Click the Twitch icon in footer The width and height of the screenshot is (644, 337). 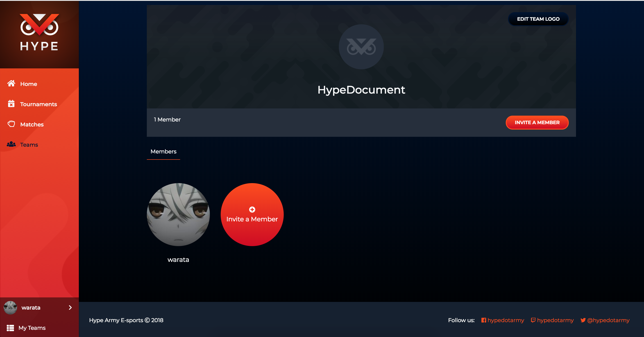click(x=533, y=320)
